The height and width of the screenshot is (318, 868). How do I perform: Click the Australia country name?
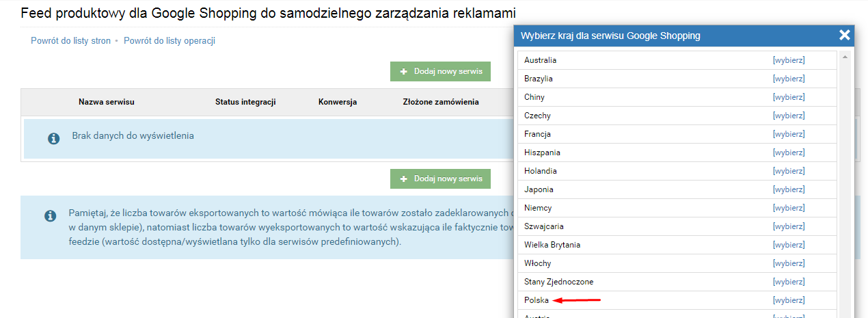click(x=540, y=60)
